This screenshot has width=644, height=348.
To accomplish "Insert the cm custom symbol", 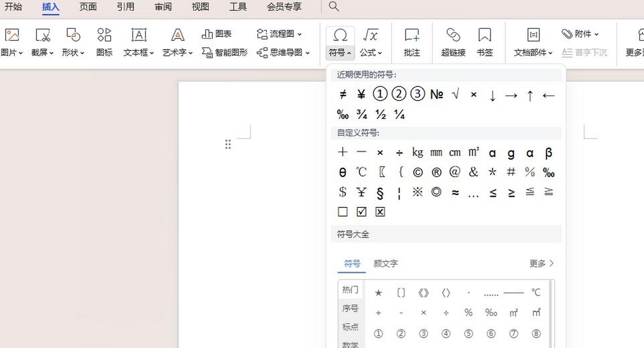I will pyautogui.click(x=455, y=152).
